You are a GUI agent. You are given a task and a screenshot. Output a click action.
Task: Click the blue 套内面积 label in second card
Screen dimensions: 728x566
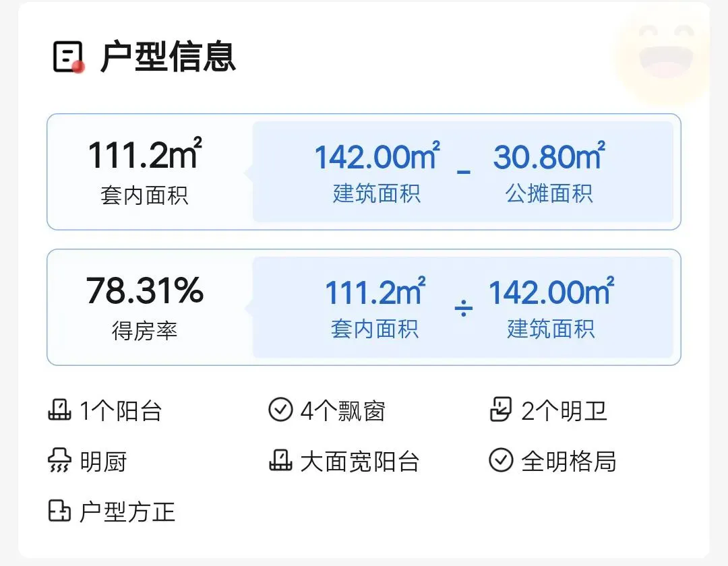[375, 329]
